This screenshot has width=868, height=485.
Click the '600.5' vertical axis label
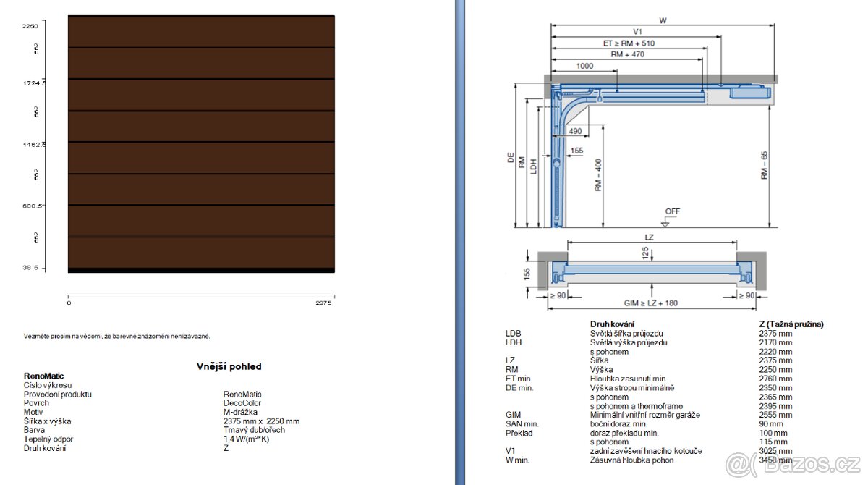click(x=33, y=206)
